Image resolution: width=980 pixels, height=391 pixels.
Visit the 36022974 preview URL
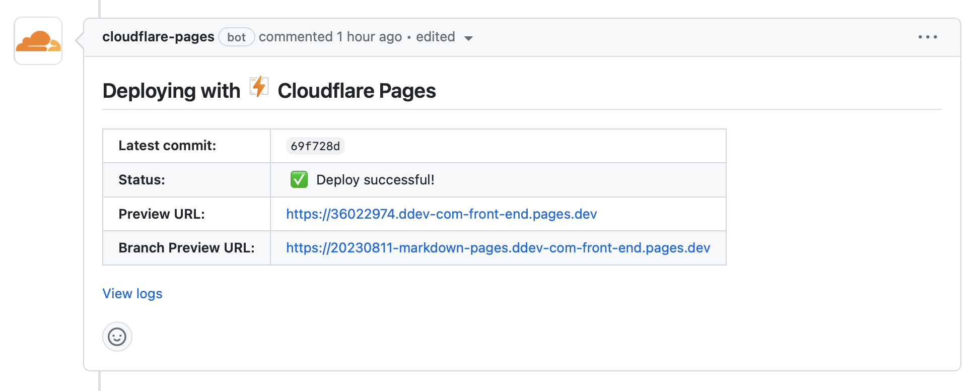441,214
